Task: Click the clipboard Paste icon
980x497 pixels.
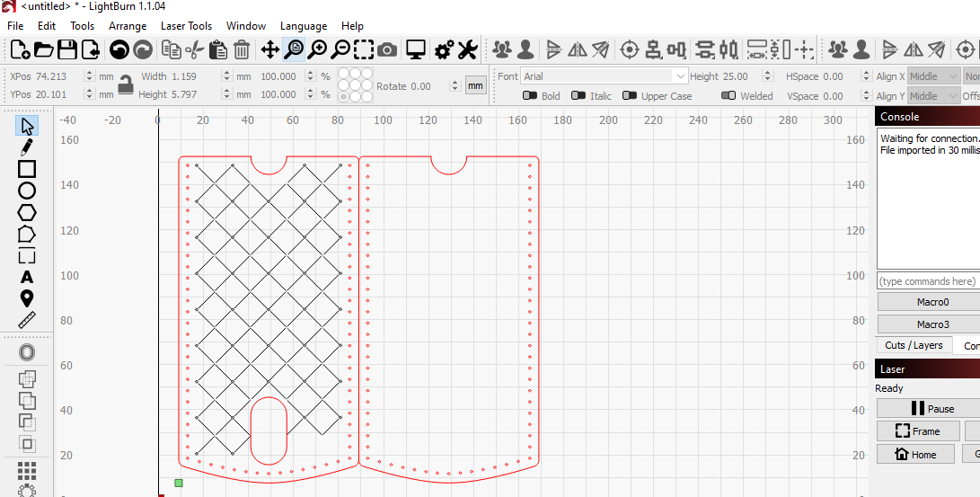Action: tap(218, 49)
